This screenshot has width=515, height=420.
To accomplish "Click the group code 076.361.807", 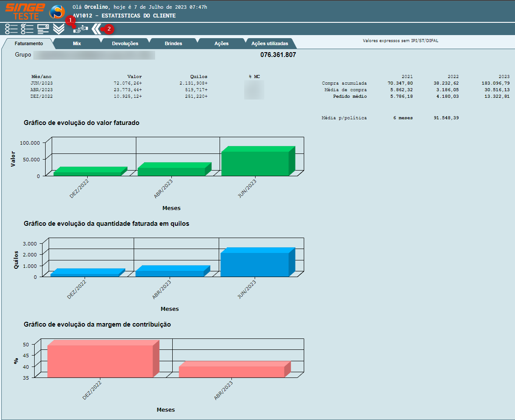I will (x=278, y=55).
